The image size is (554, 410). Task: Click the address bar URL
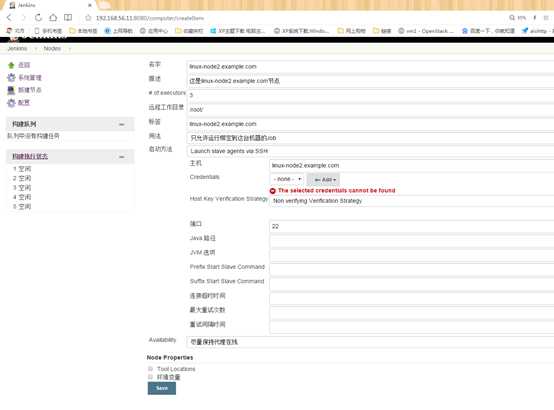(x=150, y=18)
